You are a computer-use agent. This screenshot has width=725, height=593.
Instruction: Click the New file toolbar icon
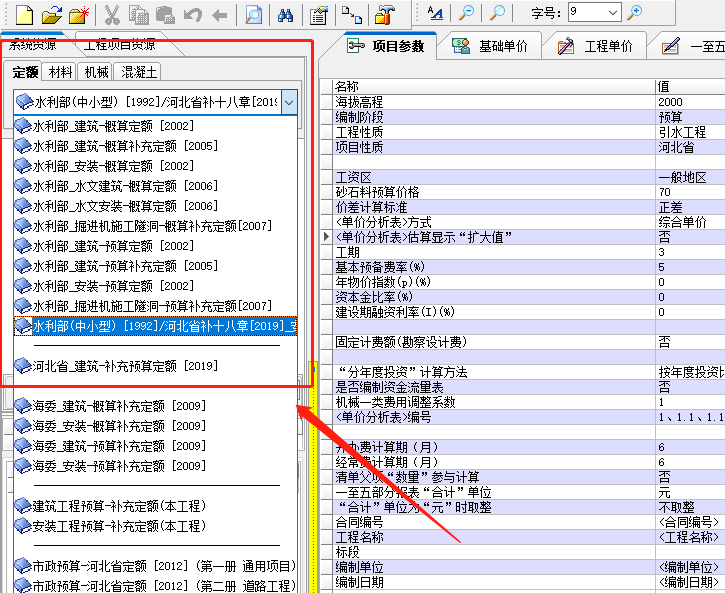(22, 14)
